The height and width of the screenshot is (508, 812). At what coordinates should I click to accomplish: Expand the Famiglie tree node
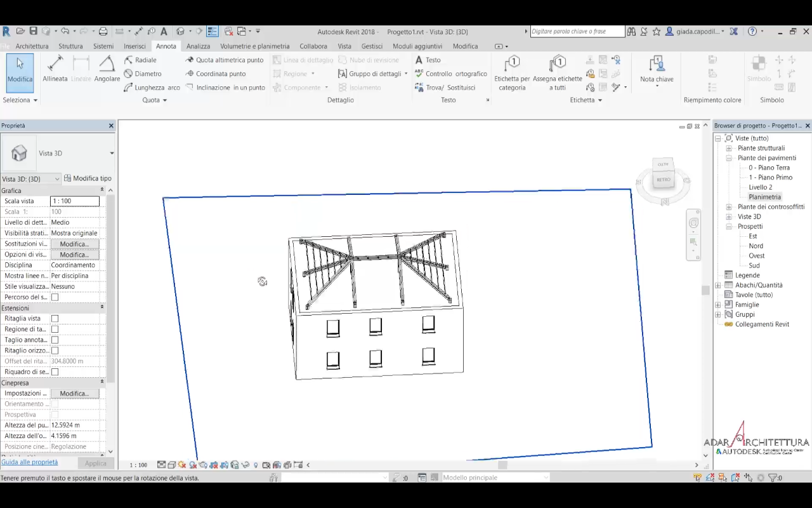coord(718,305)
